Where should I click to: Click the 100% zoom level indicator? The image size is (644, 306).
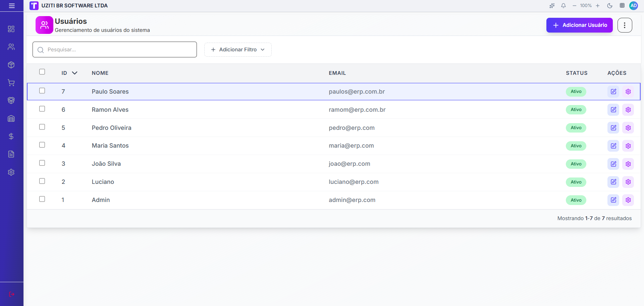pos(586,6)
